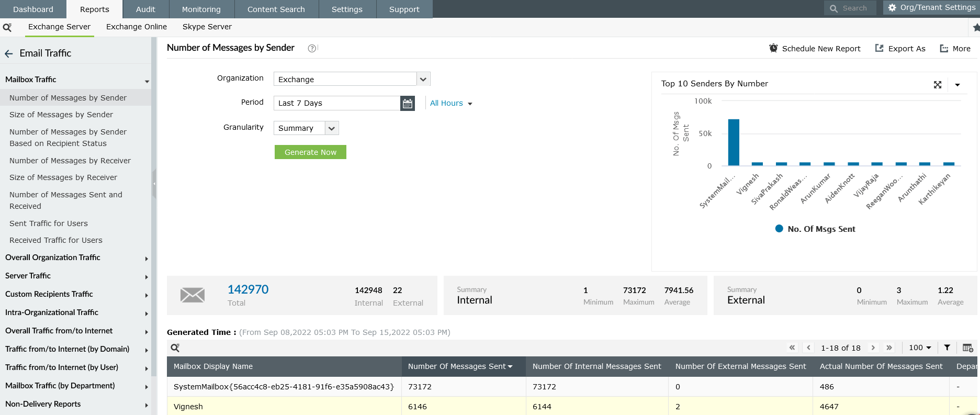Click the favorites star icon
The width and height of the screenshot is (980, 415).
[x=976, y=27]
